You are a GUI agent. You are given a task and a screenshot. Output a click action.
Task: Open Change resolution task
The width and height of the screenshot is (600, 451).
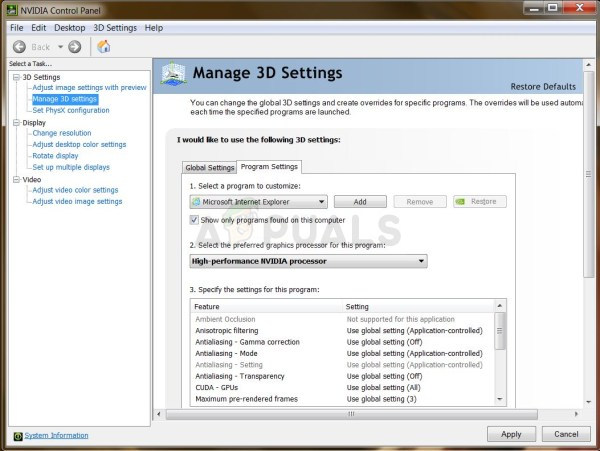click(62, 133)
